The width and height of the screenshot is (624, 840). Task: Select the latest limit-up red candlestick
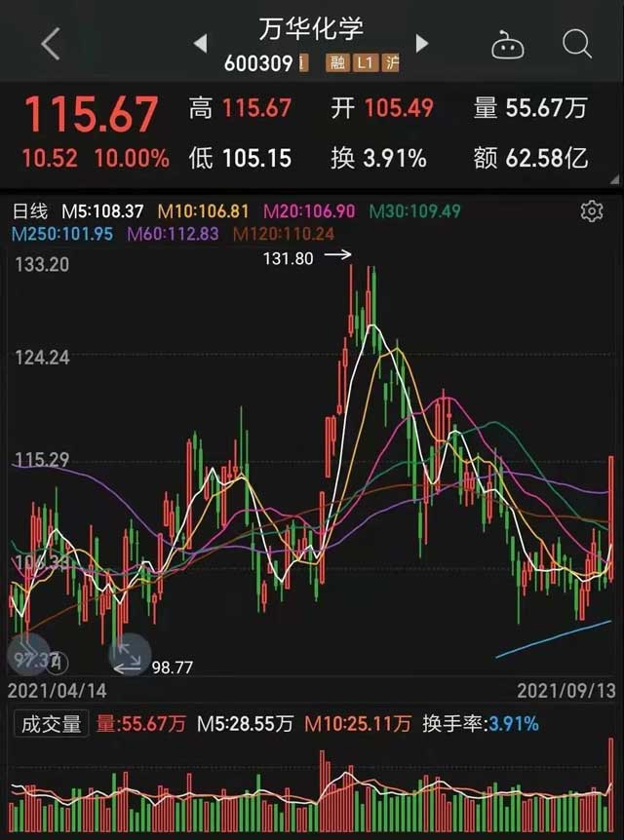pos(611,518)
